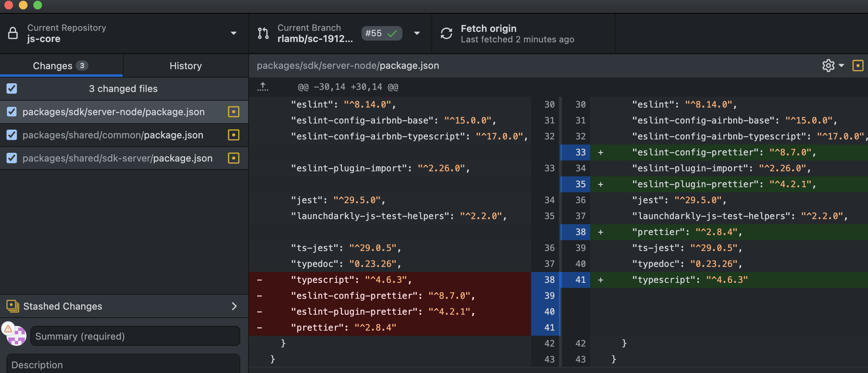Click the diff settings gear icon
Viewport: 868px width, 373px height.
coord(828,66)
